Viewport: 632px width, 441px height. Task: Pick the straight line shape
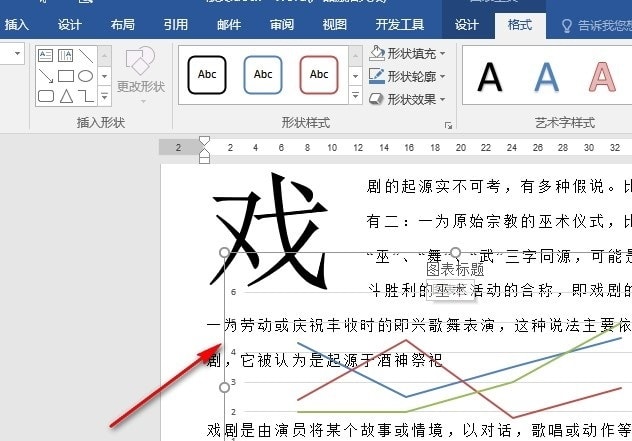86,56
